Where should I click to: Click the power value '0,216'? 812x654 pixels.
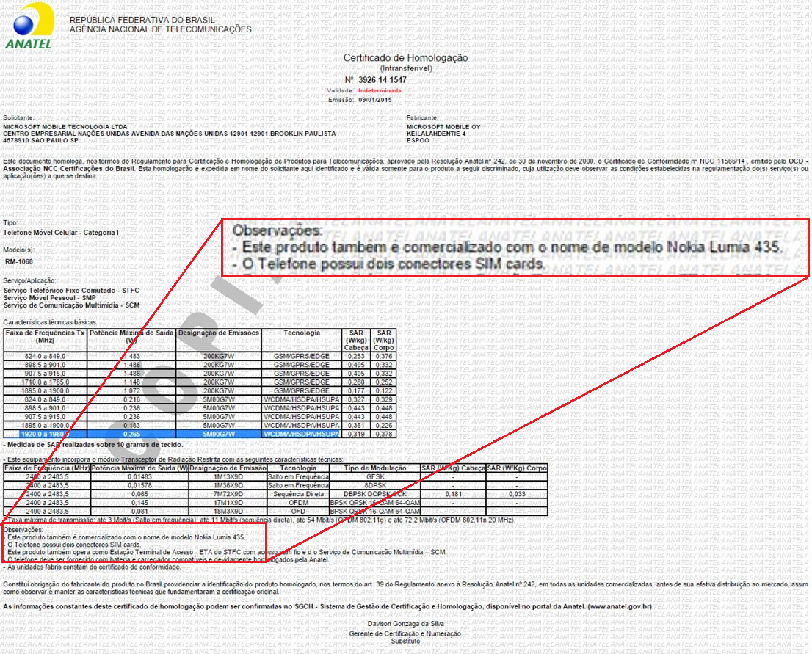click(x=131, y=399)
